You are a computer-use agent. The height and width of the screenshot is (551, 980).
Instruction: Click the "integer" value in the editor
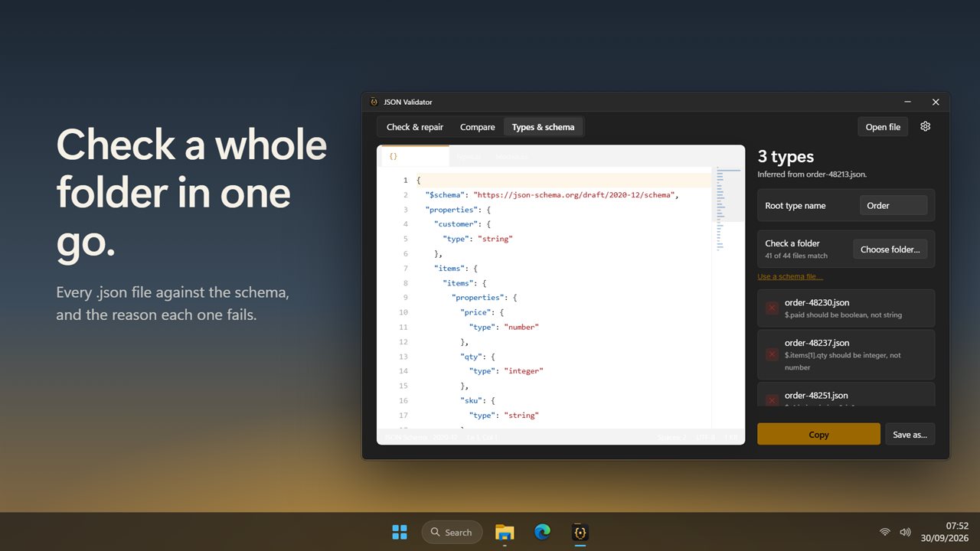[x=524, y=371]
